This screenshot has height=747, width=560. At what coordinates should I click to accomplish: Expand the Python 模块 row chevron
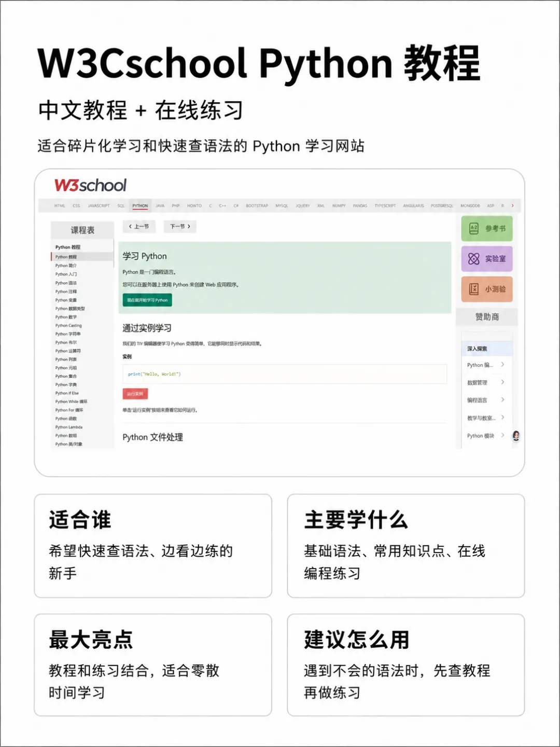coord(502,435)
